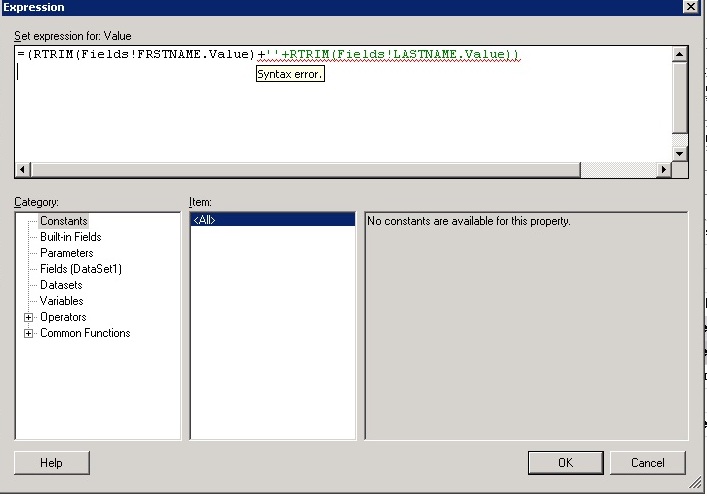Select the Operators category label
The height and width of the screenshot is (496, 707).
(x=63, y=317)
